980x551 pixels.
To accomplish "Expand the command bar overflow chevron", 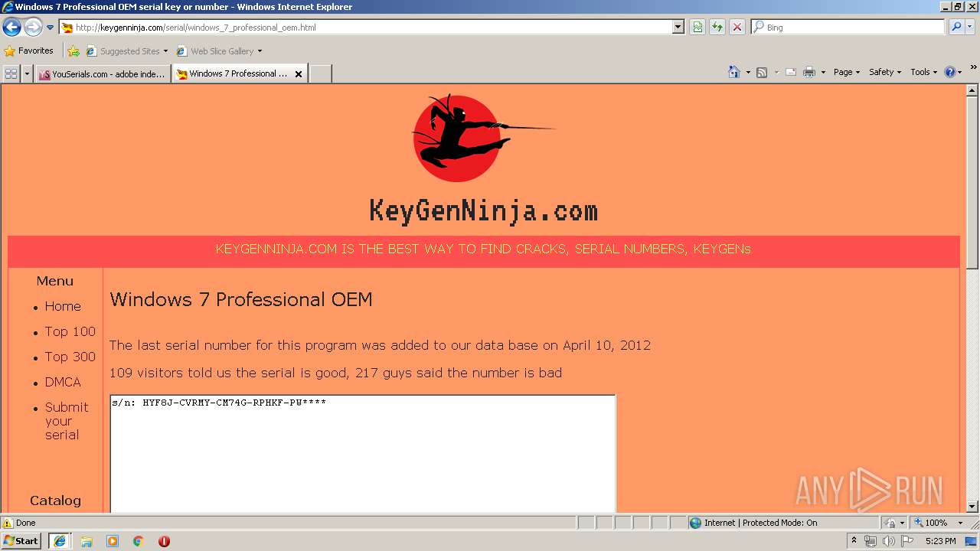I will [x=974, y=67].
